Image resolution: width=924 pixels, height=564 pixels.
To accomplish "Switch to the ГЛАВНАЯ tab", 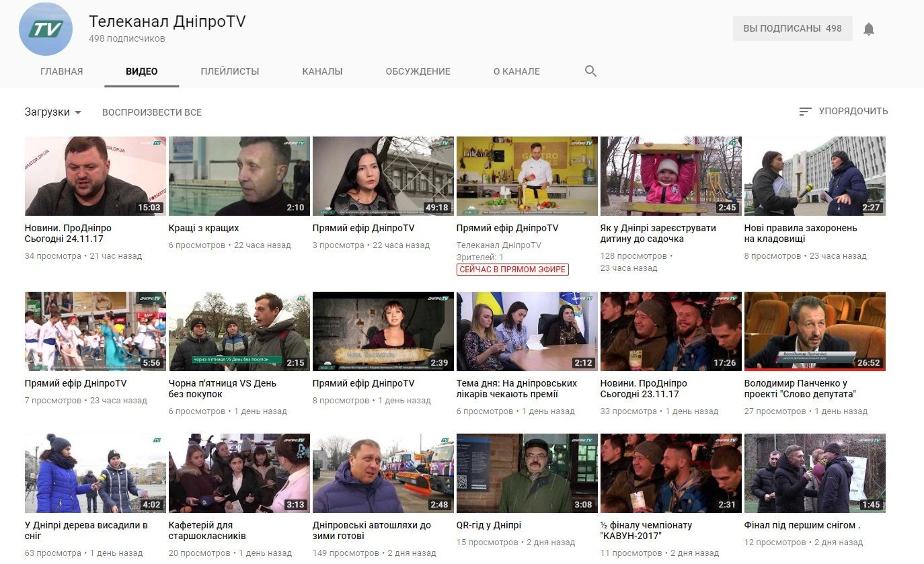I will 61,71.
